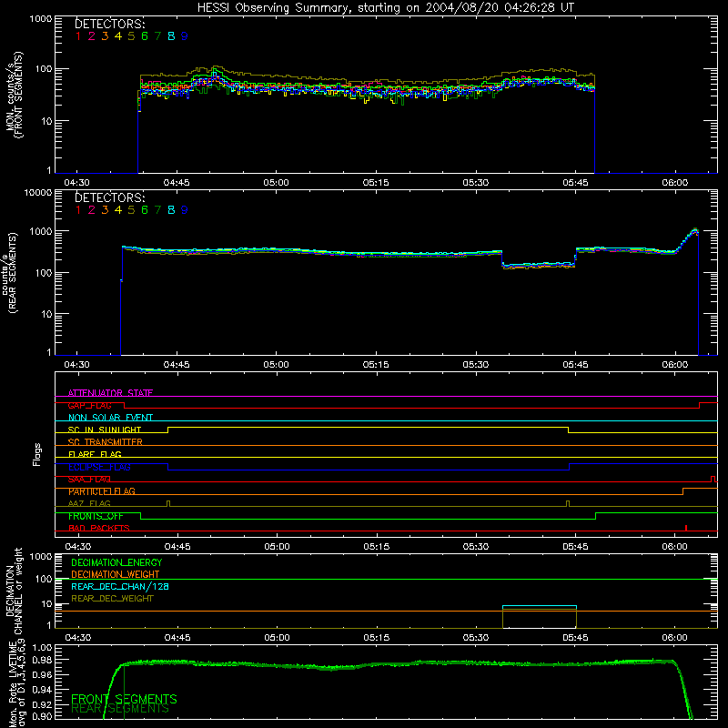Click yellow detector 4 in rear segments legend
Viewport: 728px width, 728px height.
[x=118, y=210]
